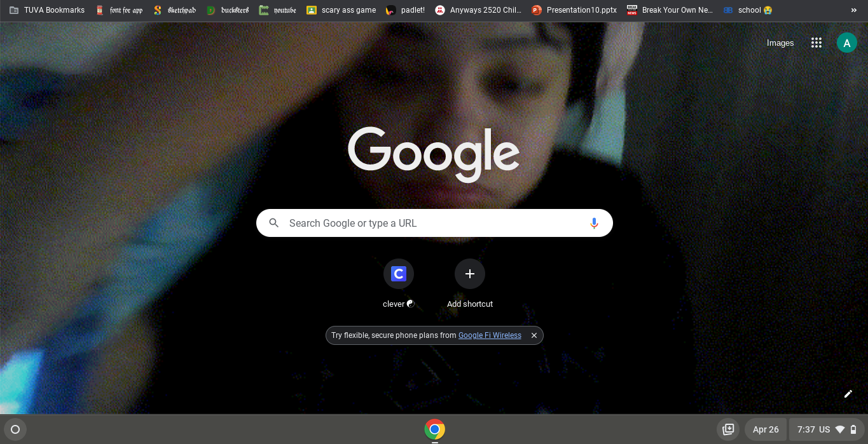Open the Images link

point(780,43)
